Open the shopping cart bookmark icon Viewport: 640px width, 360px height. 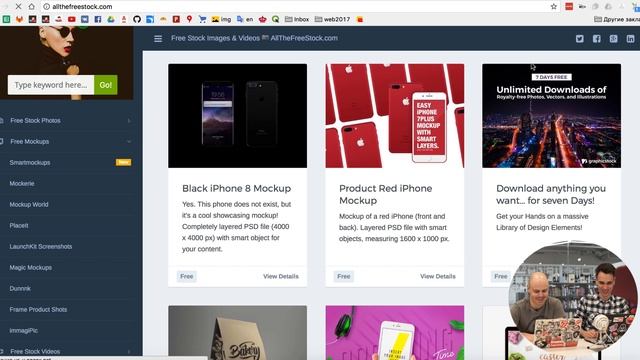click(202, 19)
